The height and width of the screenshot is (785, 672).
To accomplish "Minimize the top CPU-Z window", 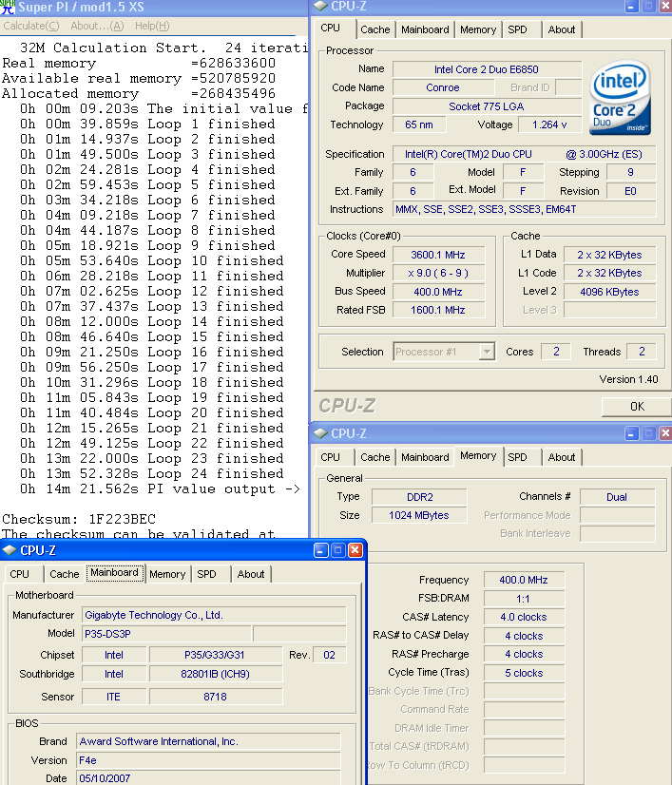I will (631, 7).
